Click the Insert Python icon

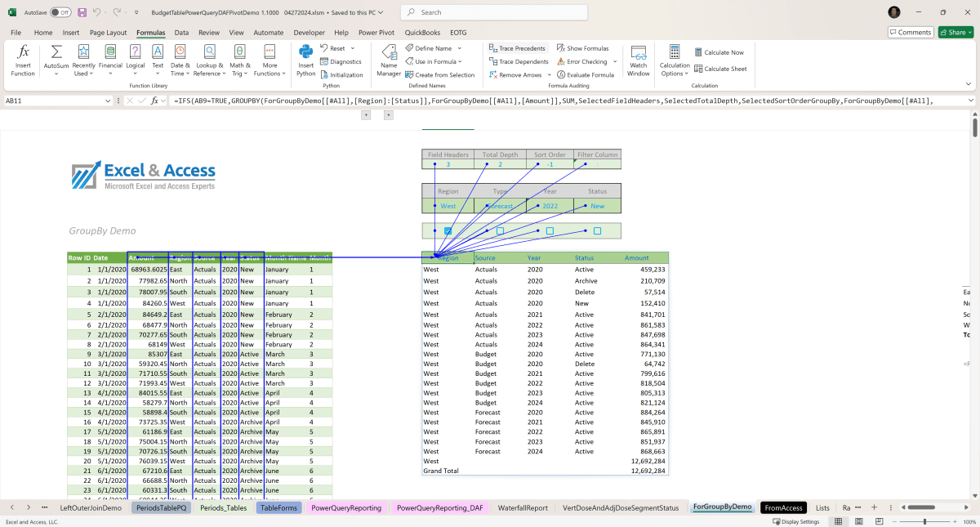(305, 60)
